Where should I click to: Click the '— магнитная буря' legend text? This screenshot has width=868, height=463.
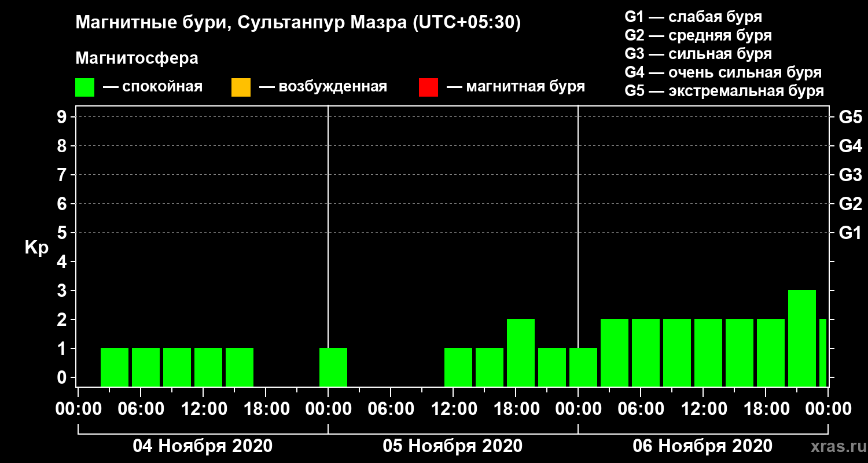tap(516, 87)
